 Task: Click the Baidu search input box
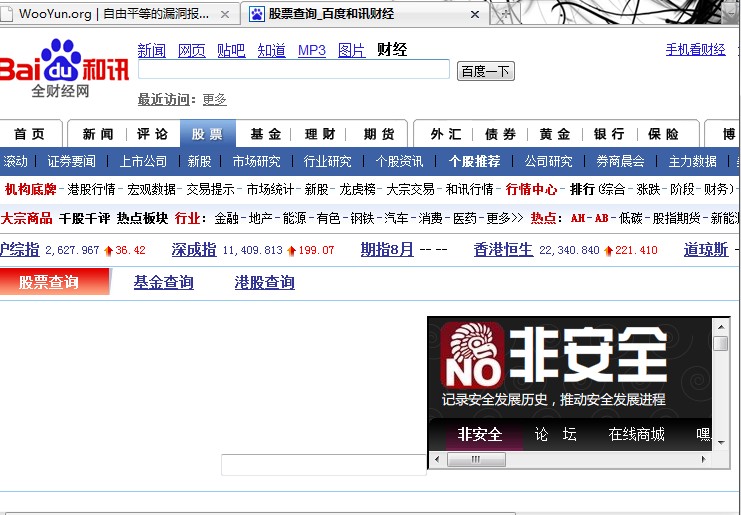(293, 69)
